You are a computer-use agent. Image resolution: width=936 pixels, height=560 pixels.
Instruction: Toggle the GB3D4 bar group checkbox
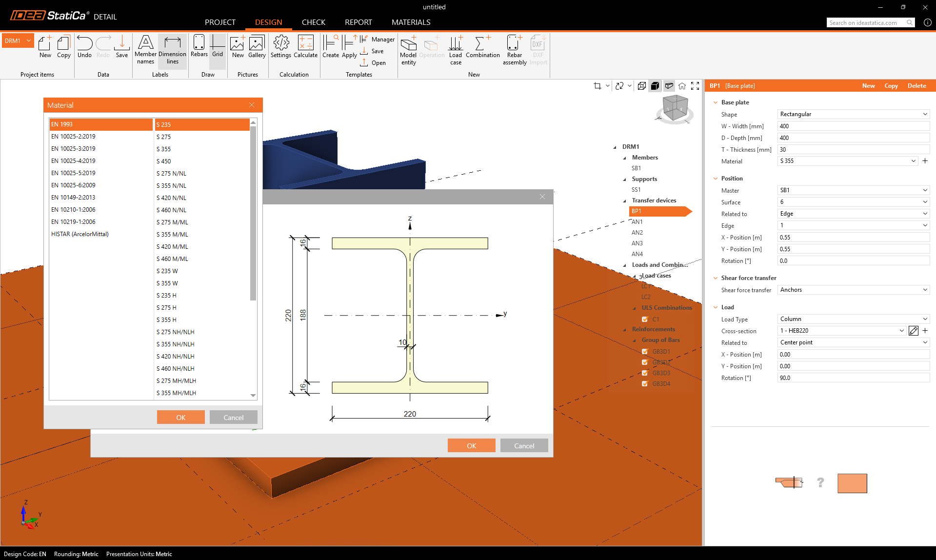[645, 384]
